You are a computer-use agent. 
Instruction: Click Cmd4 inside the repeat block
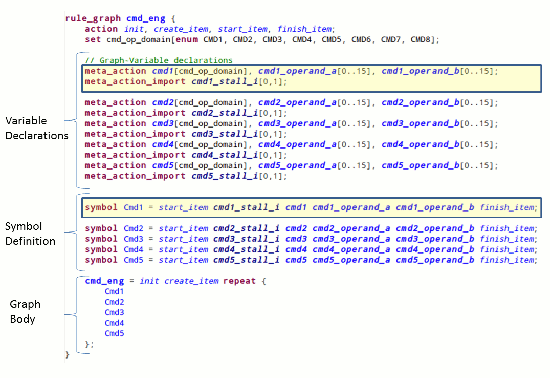click(x=114, y=323)
